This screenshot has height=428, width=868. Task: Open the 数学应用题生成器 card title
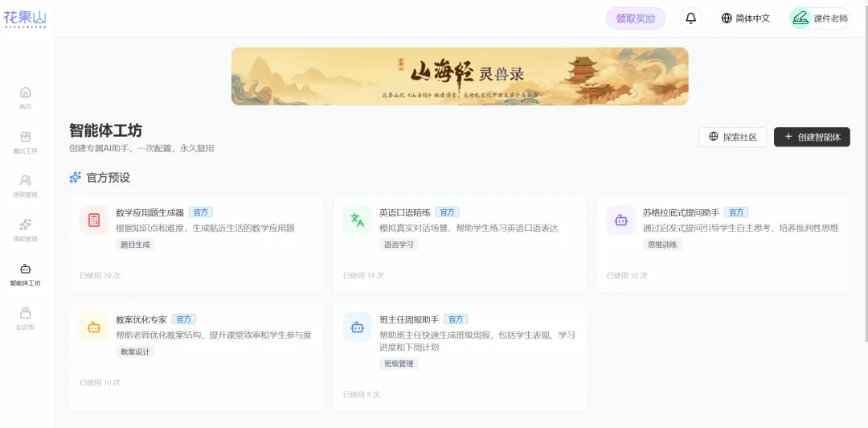pyautogui.click(x=149, y=212)
